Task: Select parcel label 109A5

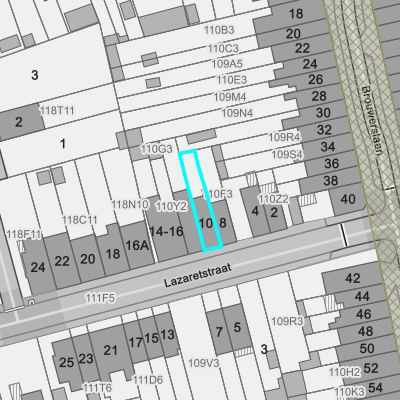Action: [x=227, y=64]
